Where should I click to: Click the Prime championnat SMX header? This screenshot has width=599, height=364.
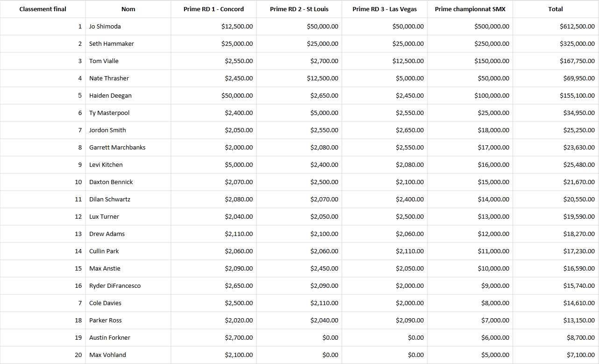pyautogui.click(x=470, y=9)
